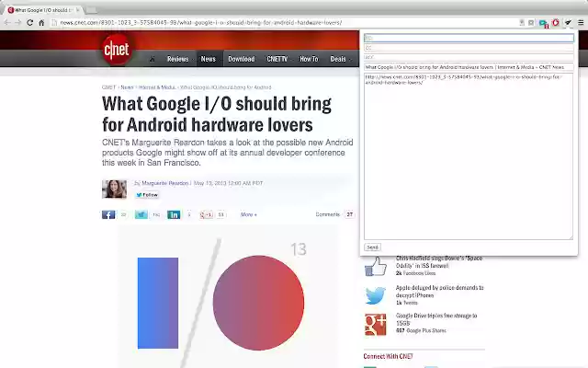The width and height of the screenshot is (588, 368).
Task: Follow Marguerite Reardon on Twitter
Action: coord(147,195)
